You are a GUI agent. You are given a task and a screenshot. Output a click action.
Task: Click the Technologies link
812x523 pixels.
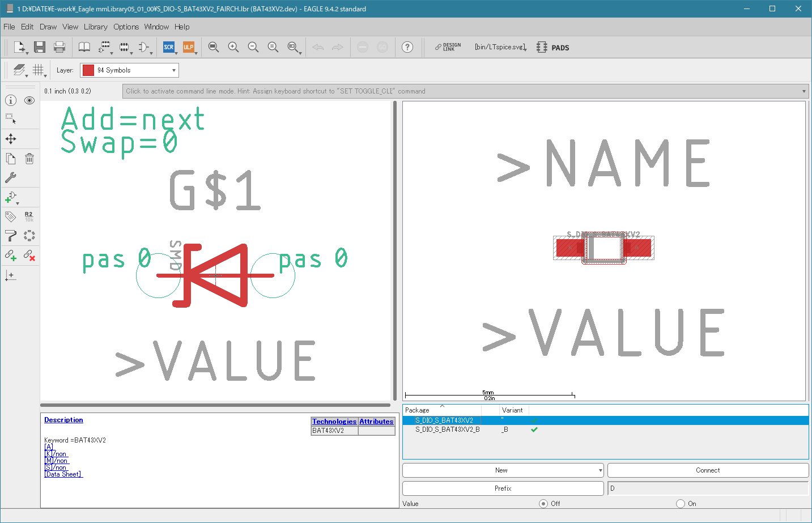click(334, 422)
